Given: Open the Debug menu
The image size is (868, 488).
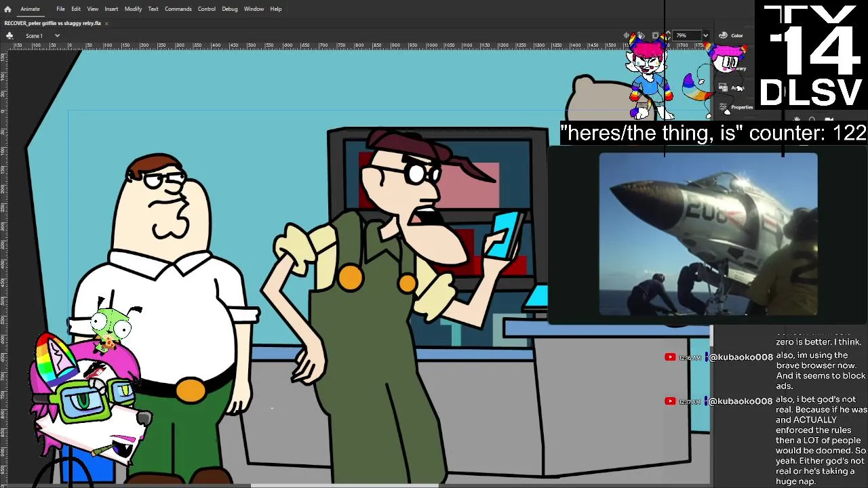Looking at the screenshot, I should 230,9.
